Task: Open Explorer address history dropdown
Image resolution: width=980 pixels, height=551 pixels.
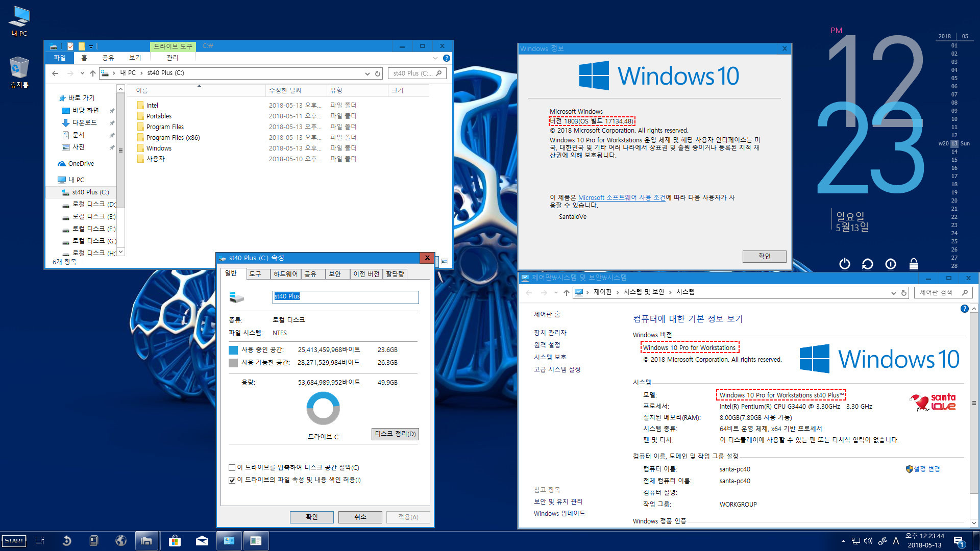Action: [x=367, y=73]
